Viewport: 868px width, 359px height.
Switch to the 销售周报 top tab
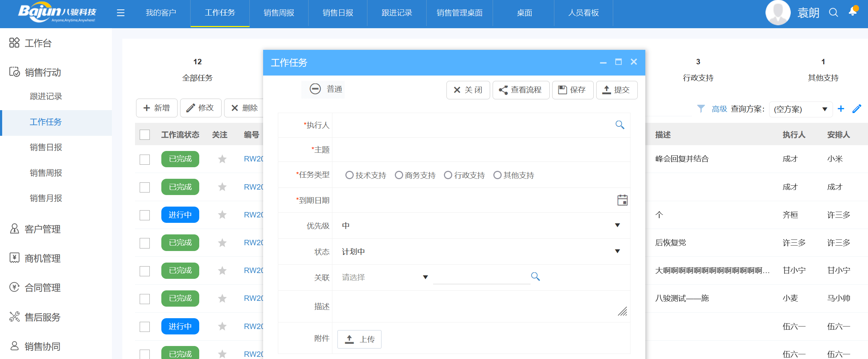click(x=279, y=13)
